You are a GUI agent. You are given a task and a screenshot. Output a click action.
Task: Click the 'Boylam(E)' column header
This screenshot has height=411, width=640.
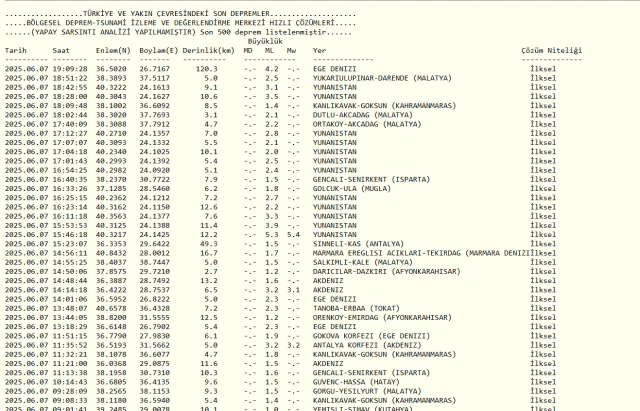159,51
